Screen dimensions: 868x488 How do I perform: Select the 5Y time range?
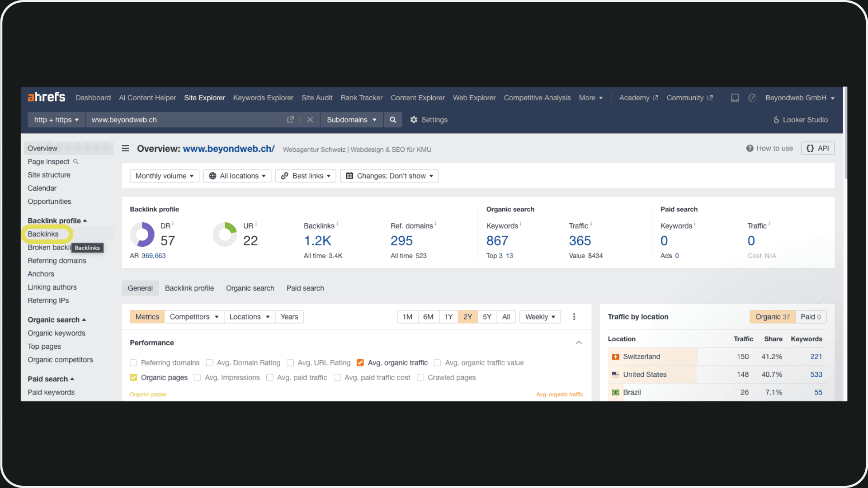pyautogui.click(x=487, y=317)
